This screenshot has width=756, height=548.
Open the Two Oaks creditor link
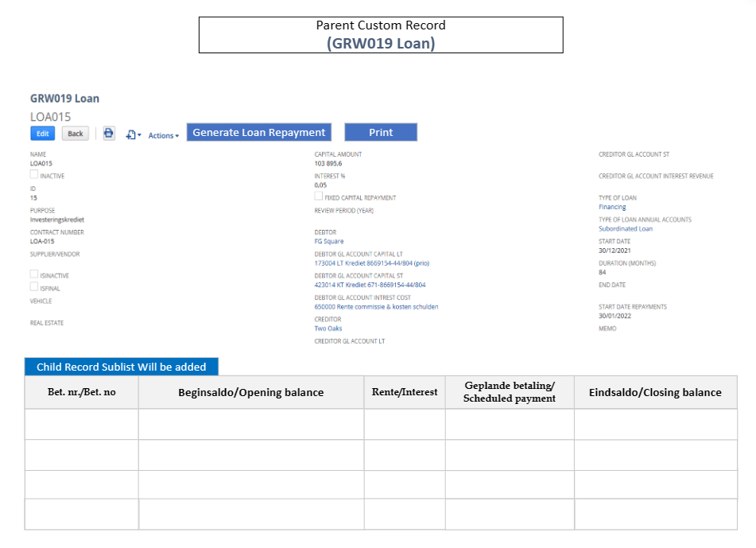(x=328, y=328)
